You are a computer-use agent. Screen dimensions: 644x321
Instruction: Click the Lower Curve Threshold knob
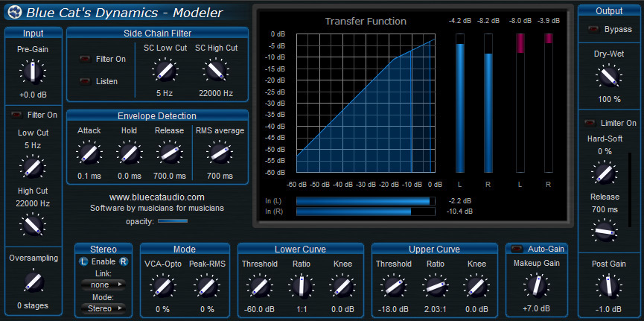pos(259,287)
